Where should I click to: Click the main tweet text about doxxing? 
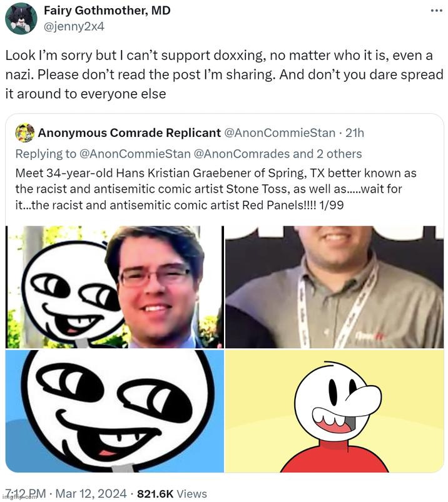pyautogui.click(x=224, y=74)
